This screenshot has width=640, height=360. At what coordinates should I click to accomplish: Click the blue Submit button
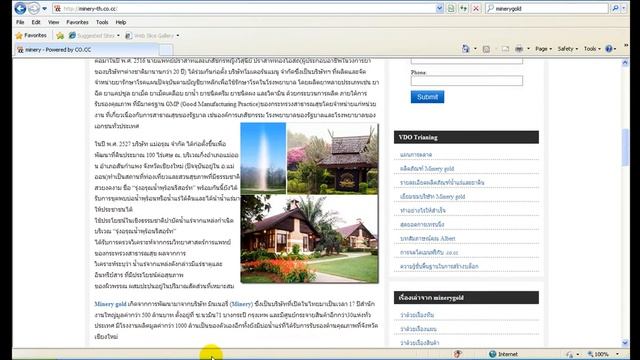427,97
